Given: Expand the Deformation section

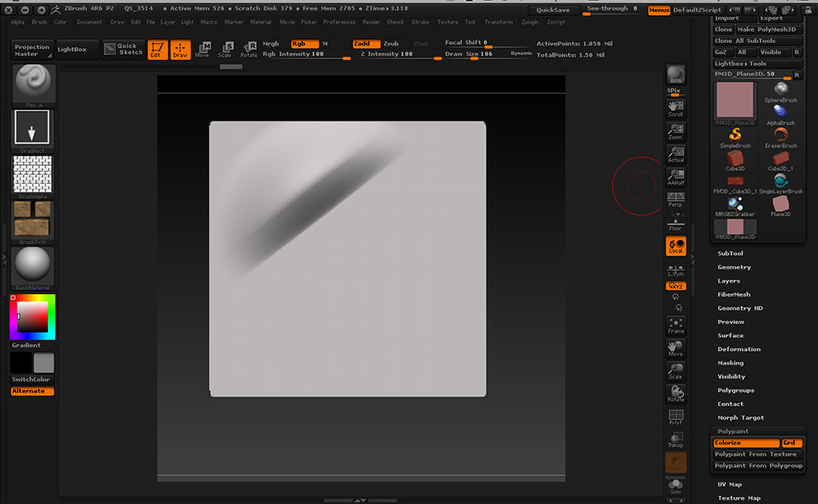Looking at the screenshot, I should coord(739,349).
